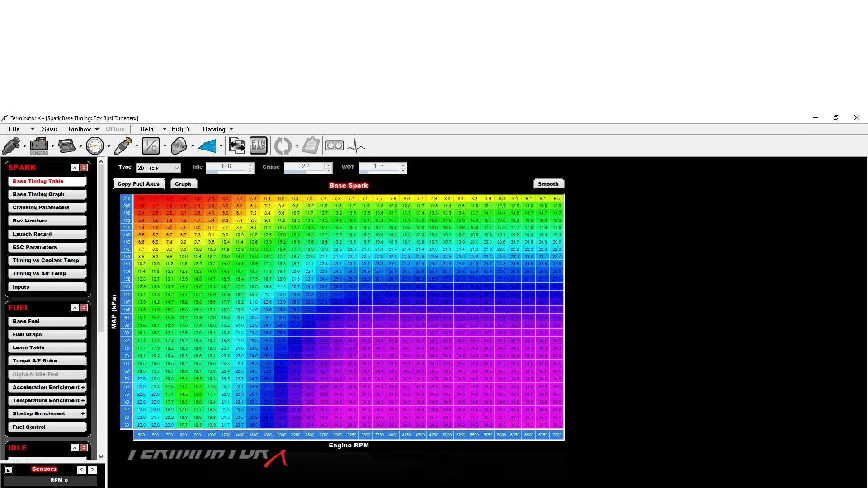868x488 pixels.
Task: Open Timing vs Coolant Temp
Action: point(47,260)
